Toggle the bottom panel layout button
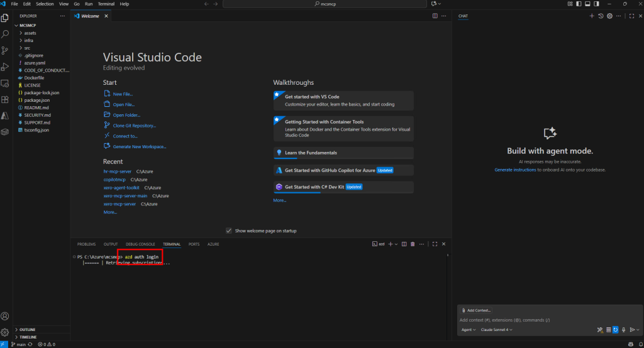This screenshot has width=644, height=348. coord(587,4)
